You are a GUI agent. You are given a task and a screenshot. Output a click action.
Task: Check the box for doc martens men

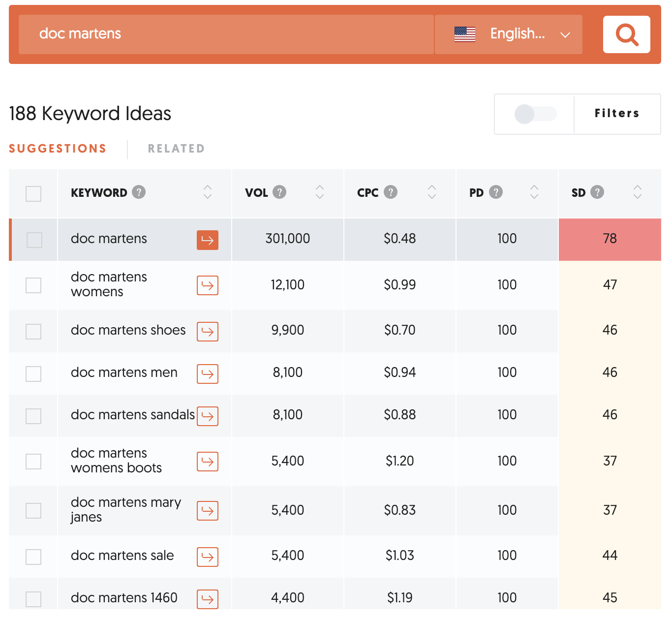tap(33, 374)
